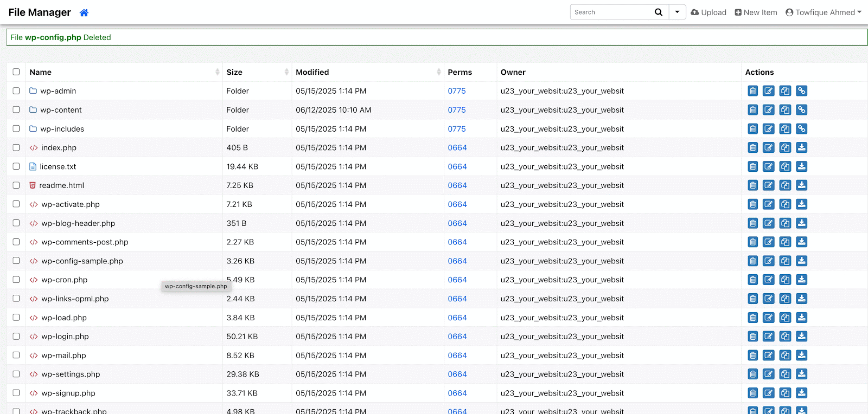Check the wp-admin row checkbox
Image resolution: width=868 pixels, height=414 pixels.
point(16,91)
